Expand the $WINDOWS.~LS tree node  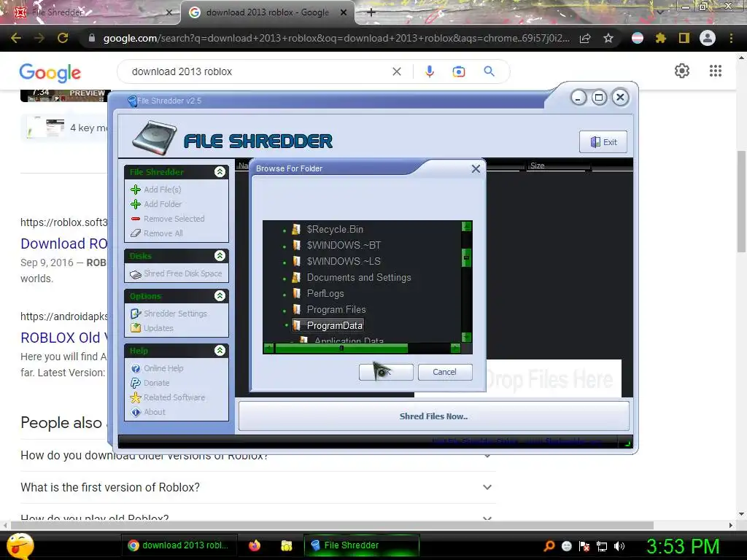[x=285, y=262]
